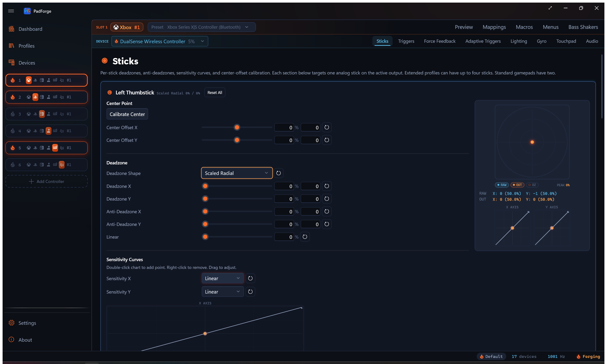Choose MIDI music type for slot 4
Screen dimensions: 607x364
pyautogui.click(x=62, y=131)
